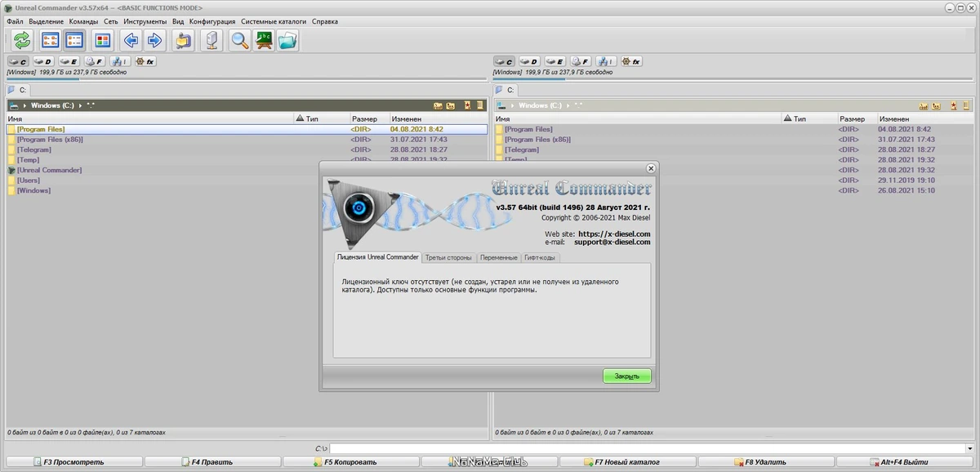Screen dimensions: 980x472
Task: Open the fx drive button in right panel
Action: point(631,61)
